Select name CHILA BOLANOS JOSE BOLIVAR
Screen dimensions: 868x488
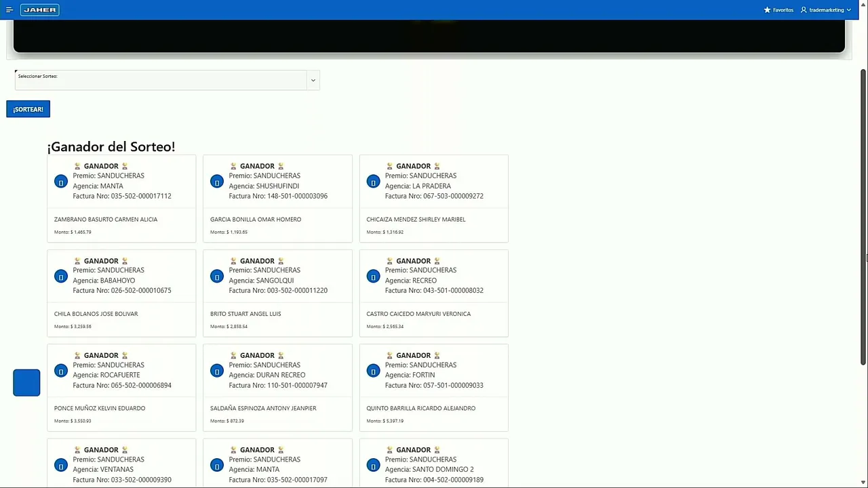(96, 314)
